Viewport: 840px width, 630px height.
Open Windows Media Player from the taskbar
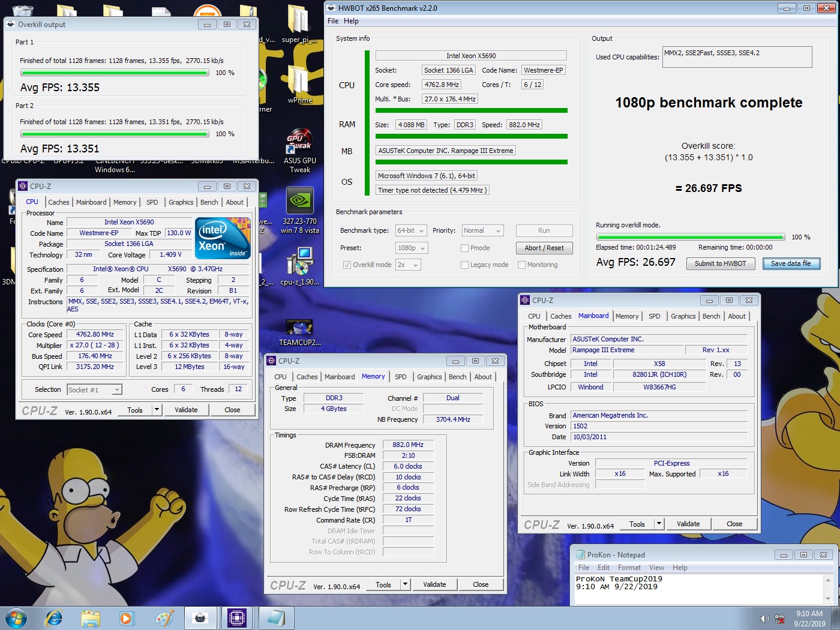126,618
